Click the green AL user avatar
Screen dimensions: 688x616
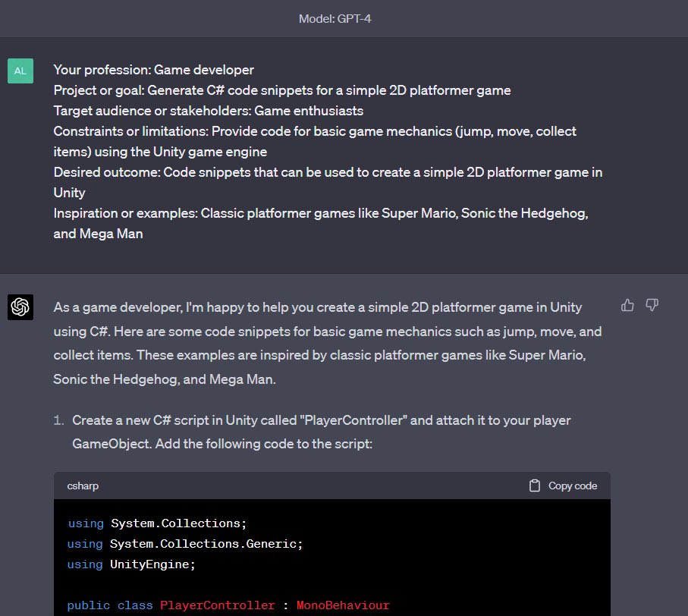click(20, 71)
